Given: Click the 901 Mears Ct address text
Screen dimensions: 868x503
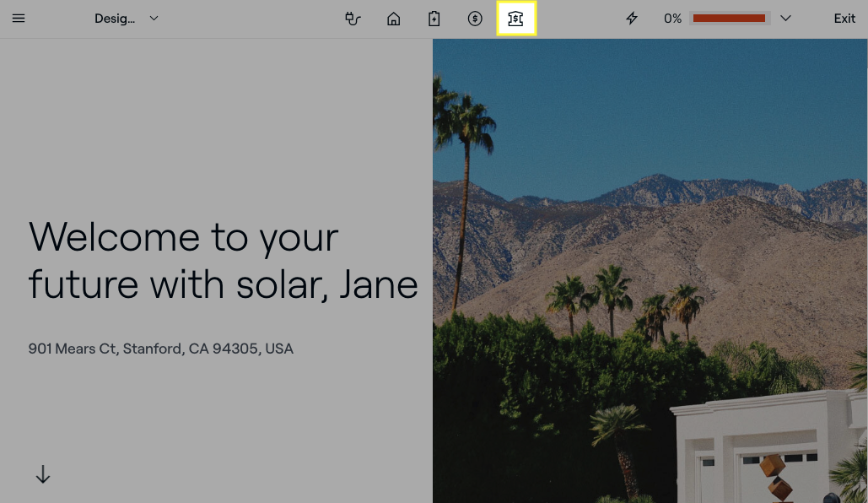Looking at the screenshot, I should [160, 349].
